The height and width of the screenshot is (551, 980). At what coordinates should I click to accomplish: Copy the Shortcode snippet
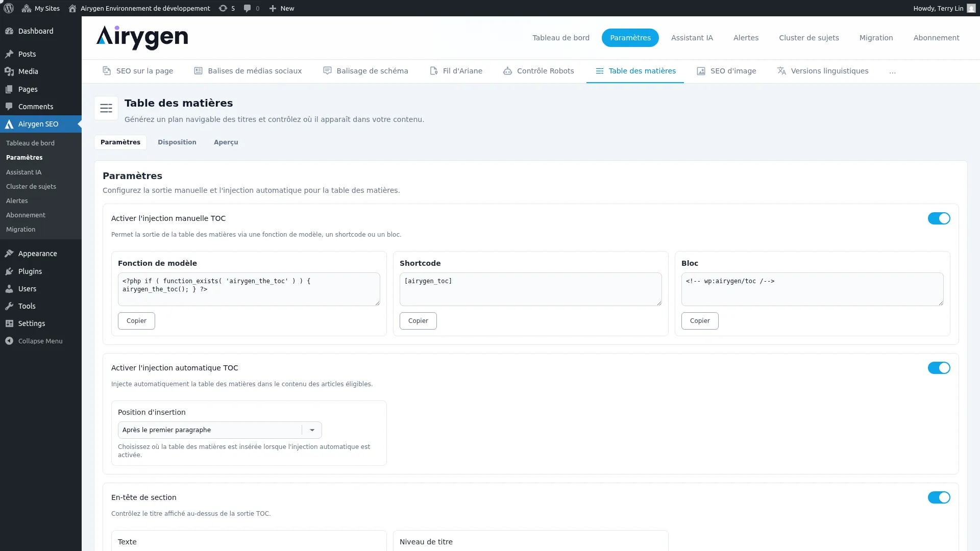[418, 321]
